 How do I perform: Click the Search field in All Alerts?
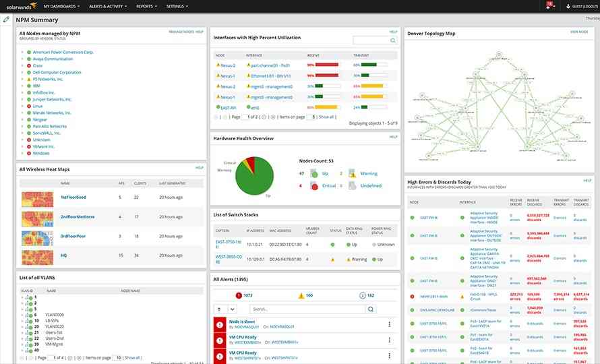tap(308, 309)
